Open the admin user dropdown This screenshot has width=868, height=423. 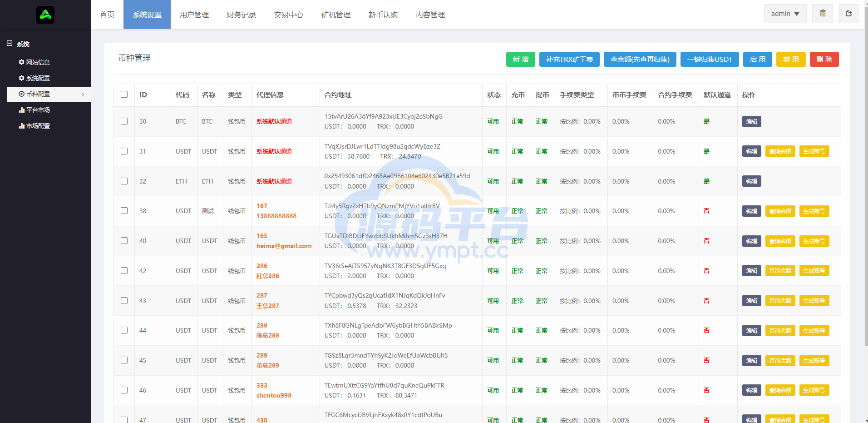point(785,14)
